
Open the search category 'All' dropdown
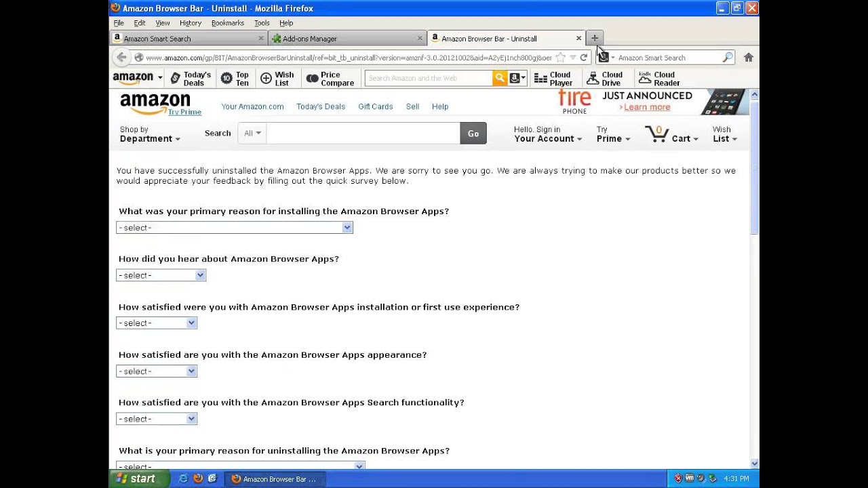(x=252, y=134)
